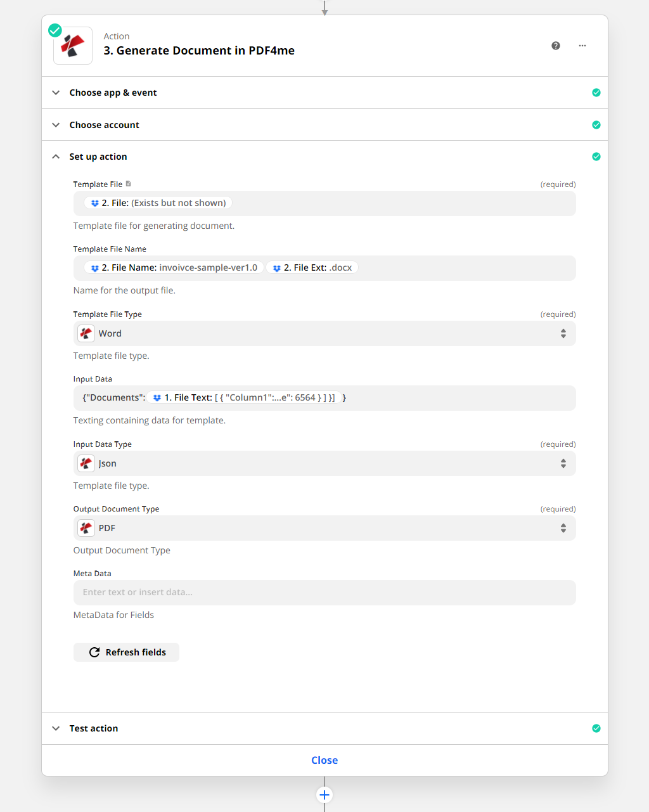Open the Output Document Type PDF dropdown

pos(324,528)
